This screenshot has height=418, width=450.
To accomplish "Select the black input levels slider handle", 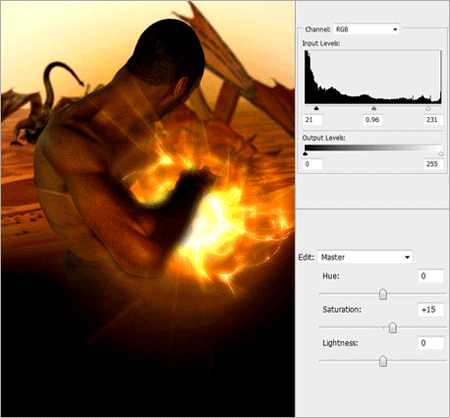I will click(x=316, y=108).
